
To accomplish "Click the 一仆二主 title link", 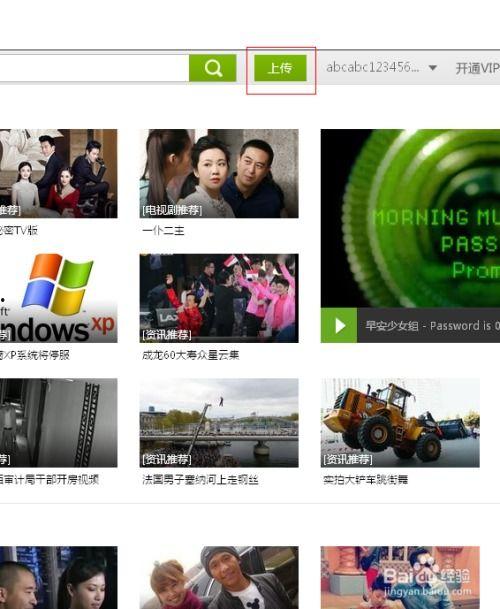I will [x=163, y=231].
